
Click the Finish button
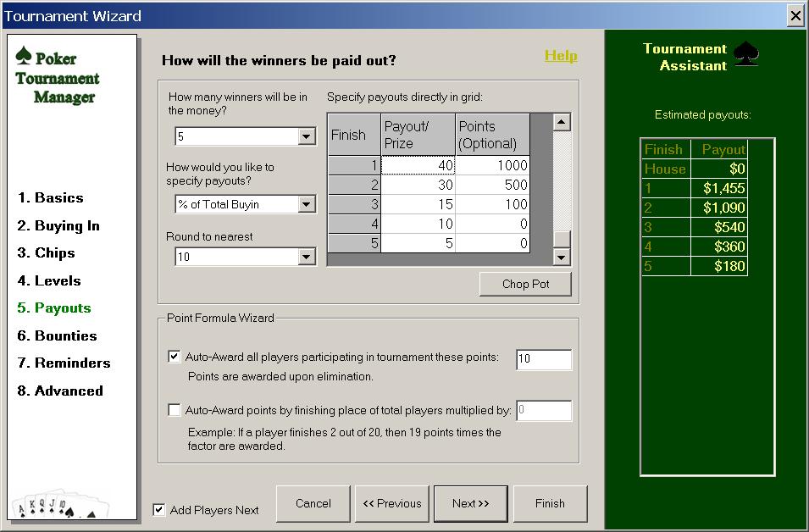[550, 503]
